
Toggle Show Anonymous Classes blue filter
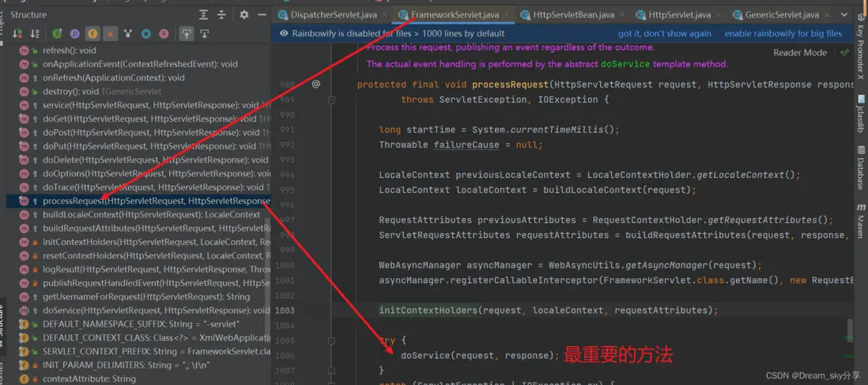(145, 34)
